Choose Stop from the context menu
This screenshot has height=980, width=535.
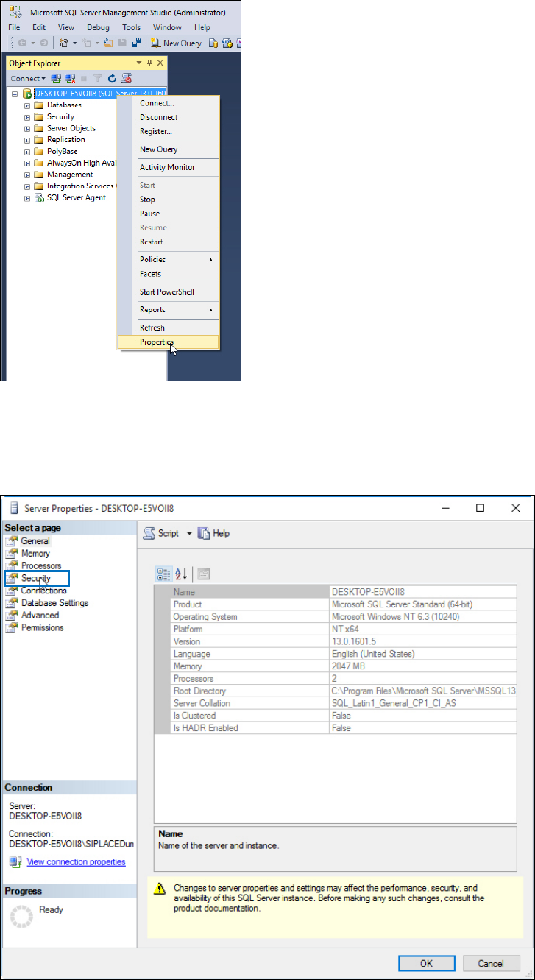[169, 200]
